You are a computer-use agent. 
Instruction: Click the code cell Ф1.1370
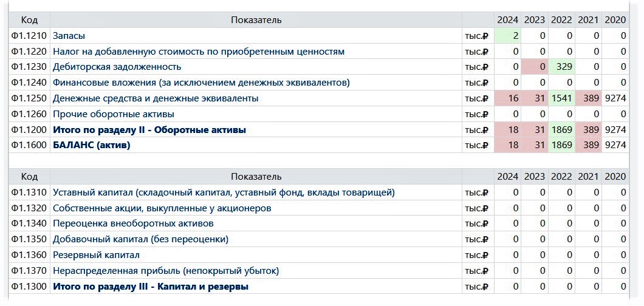click(x=29, y=271)
